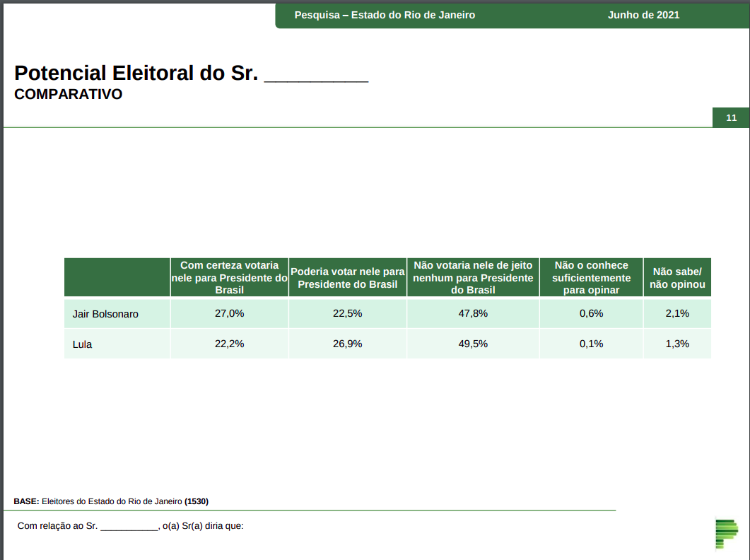Click the 27,0% cell for Bolsonaro
This screenshot has width=750, height=560.
[229, 313]
